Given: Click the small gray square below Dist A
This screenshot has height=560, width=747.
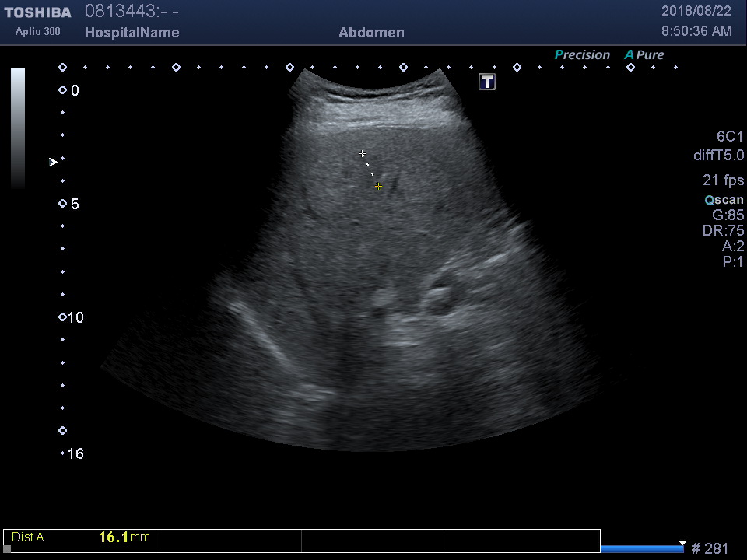Looking at the screenshot, I should tap(7, 548).
